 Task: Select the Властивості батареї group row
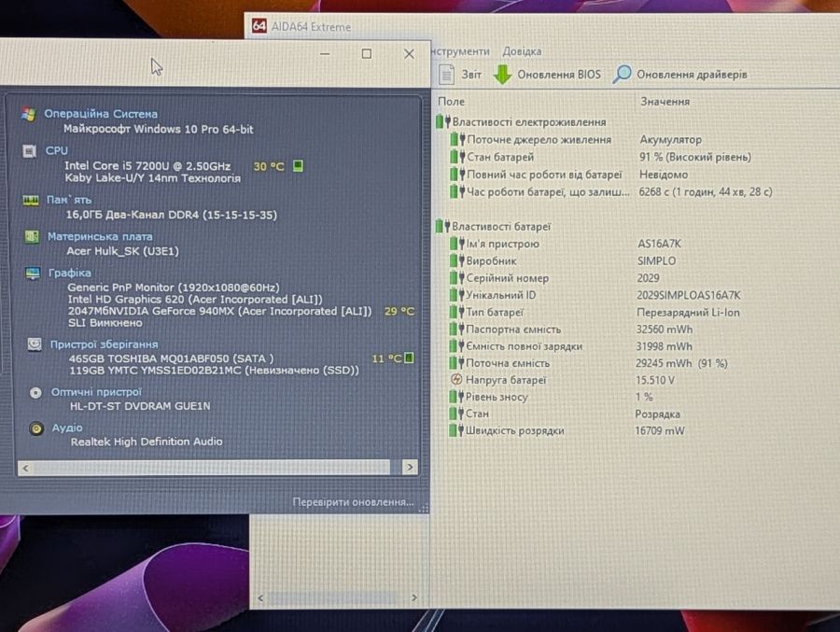tap(494, 226)
